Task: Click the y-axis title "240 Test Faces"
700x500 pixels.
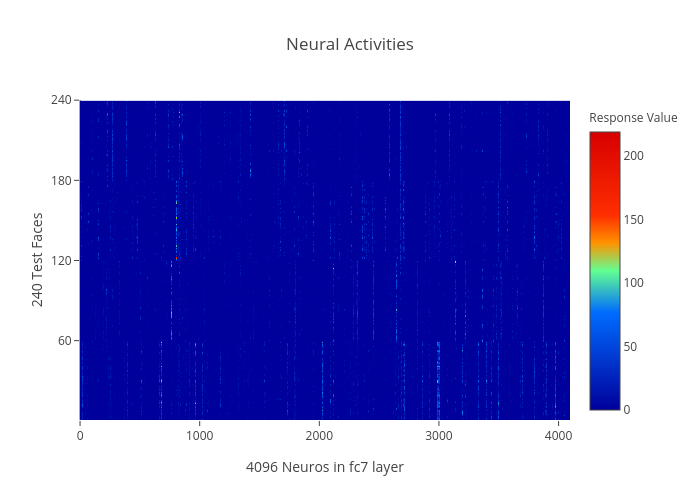Action: point(37,259)
